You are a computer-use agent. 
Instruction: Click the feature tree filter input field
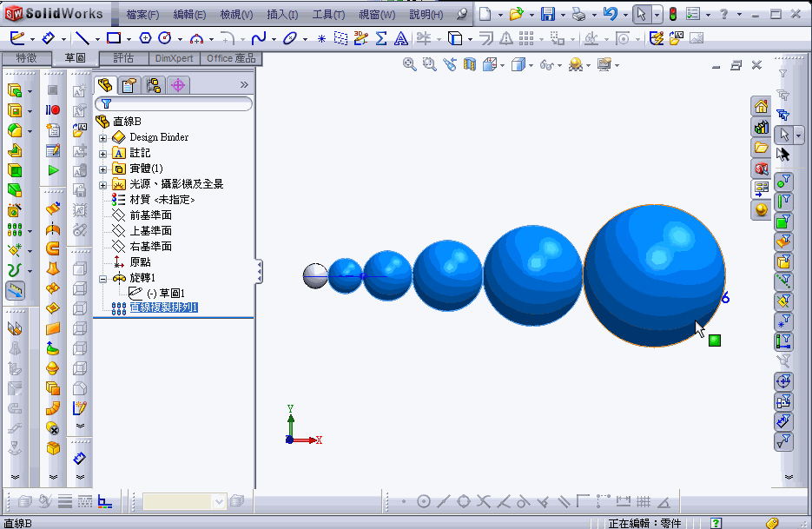coord(174,103)
